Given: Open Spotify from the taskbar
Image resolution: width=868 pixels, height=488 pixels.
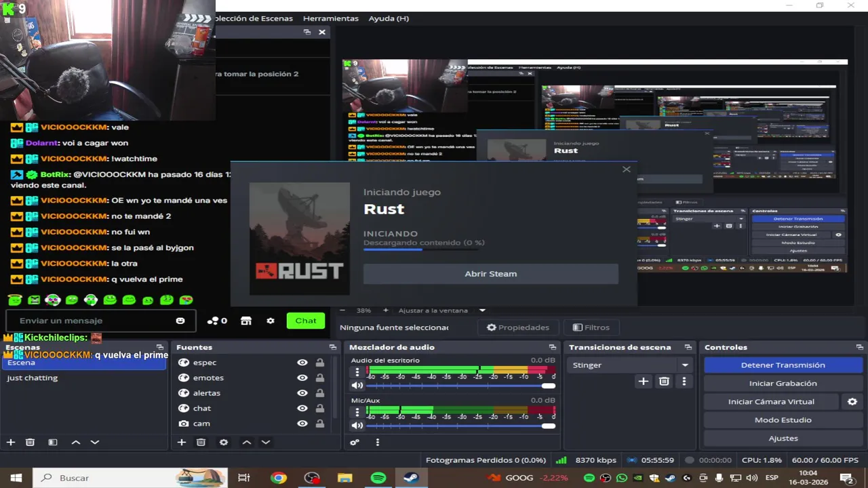Looking at the screenshot, I should (x=378, y=478).
